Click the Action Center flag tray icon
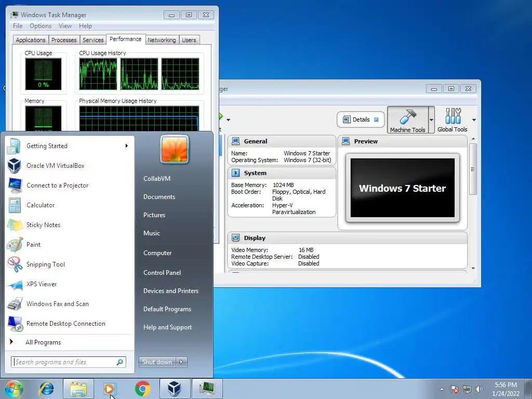Screen dimensions: 532x399 pos(455,389)
